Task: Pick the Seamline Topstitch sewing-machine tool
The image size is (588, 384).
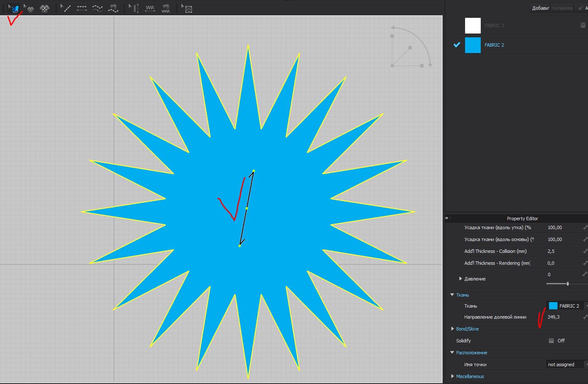Action: pyautogui.click(x=113, y=8)
